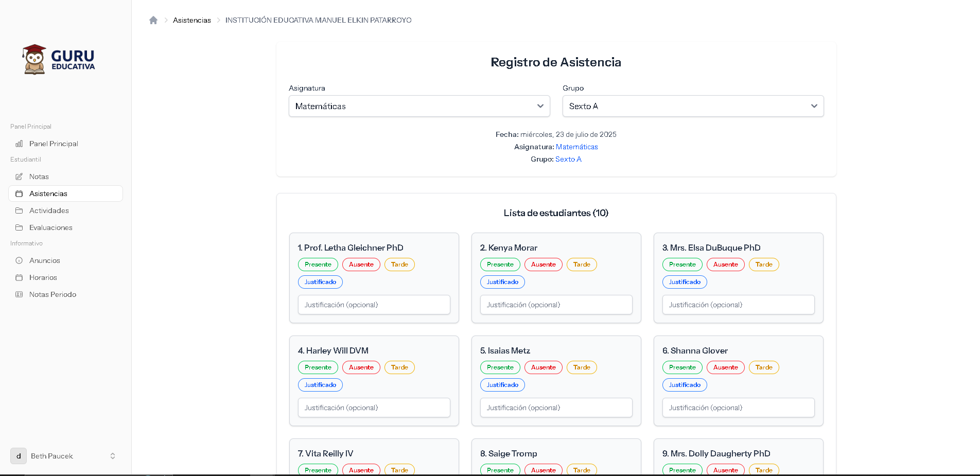This screenshot has width=980, height=476.
Task: Click the Panel Principal chart icon
Action: pyautogui.click(x=19, y=144)
